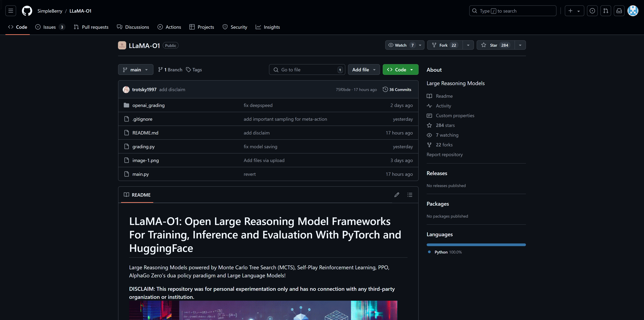Open the README banner image
The width and height of the screenshot is (644, 320).
263,310
